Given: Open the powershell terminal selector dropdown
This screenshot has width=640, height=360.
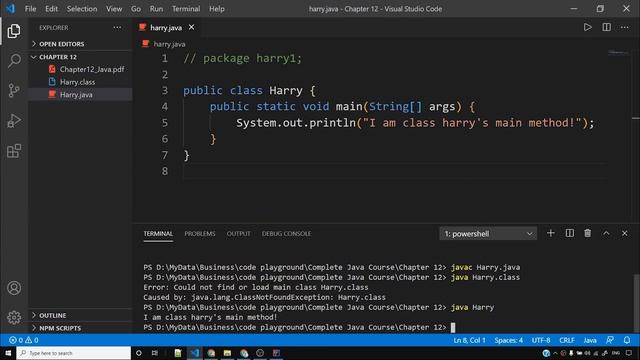Looking at the screenshot, I should click(x=488, y=233).
